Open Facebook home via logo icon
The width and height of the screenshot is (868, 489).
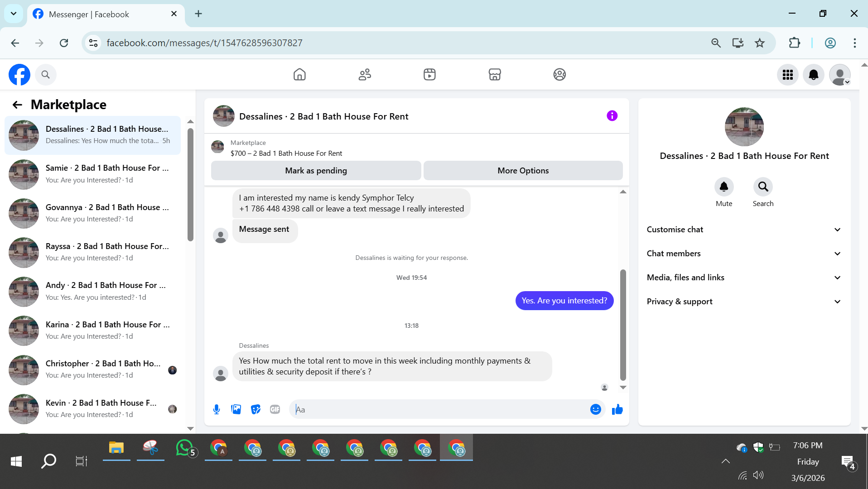[19, 75]
